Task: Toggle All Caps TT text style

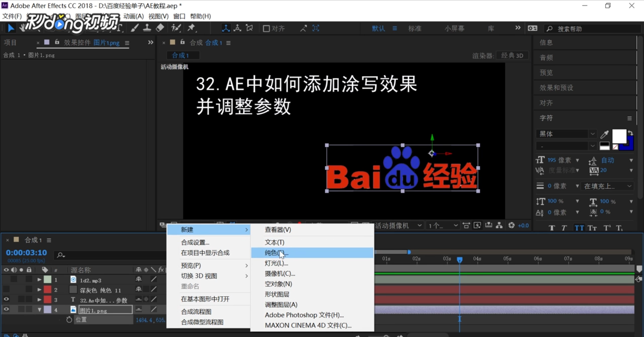Action: [579, 228]
